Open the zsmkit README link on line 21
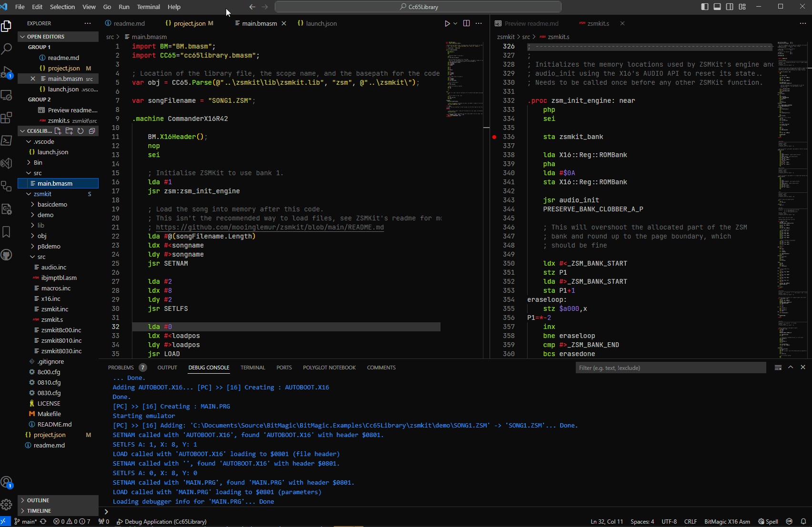 pyautogui.click(x=270, y=228)
